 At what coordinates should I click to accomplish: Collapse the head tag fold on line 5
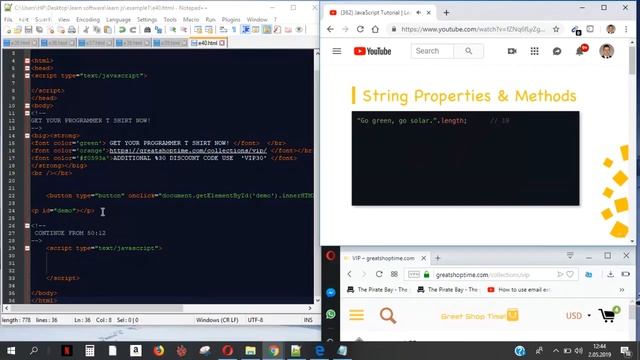click(27, 68)
